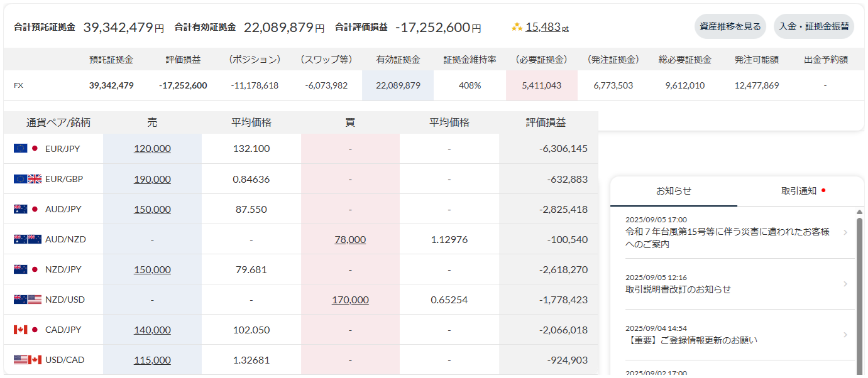Click AUD/NZD buy quantity 78,000

point(350,239)
